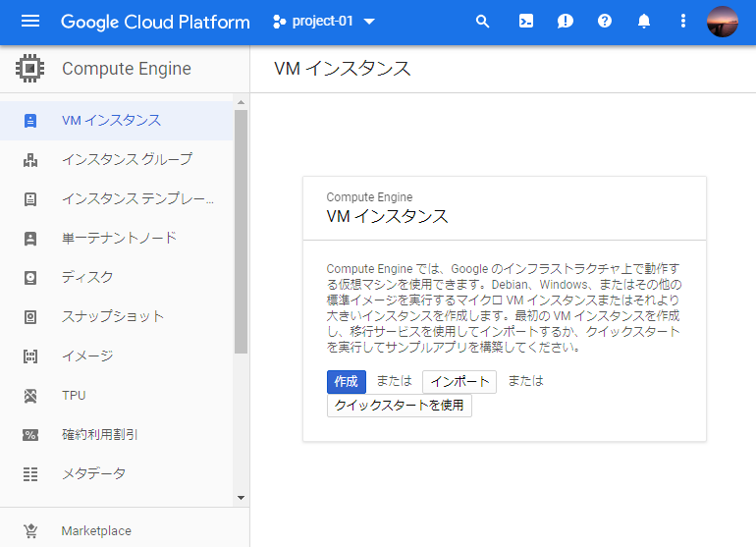Screen dimensions: 756x547
Task: Click the blue 作成 button
Action: tap(347, 382)
